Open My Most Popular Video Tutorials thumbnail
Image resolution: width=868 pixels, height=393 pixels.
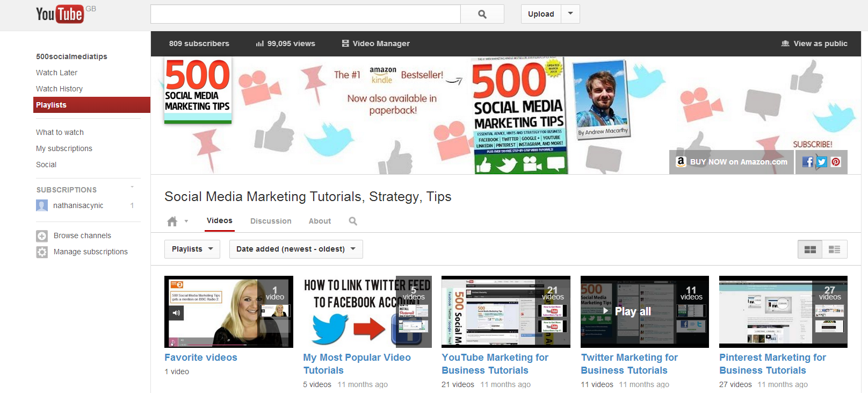pyautogui.click(x=367, y=312)
